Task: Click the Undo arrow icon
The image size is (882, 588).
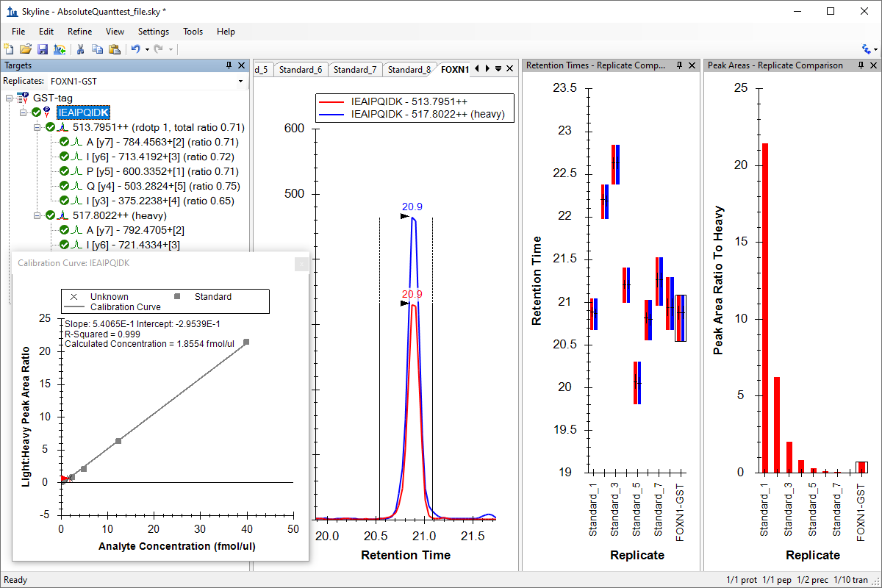Action: coord(135,49)
